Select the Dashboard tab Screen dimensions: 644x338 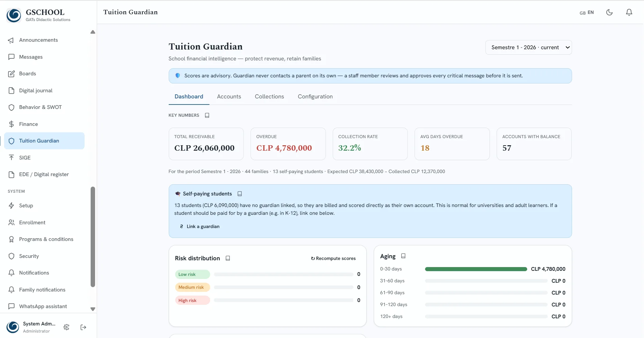coord(189,97)
